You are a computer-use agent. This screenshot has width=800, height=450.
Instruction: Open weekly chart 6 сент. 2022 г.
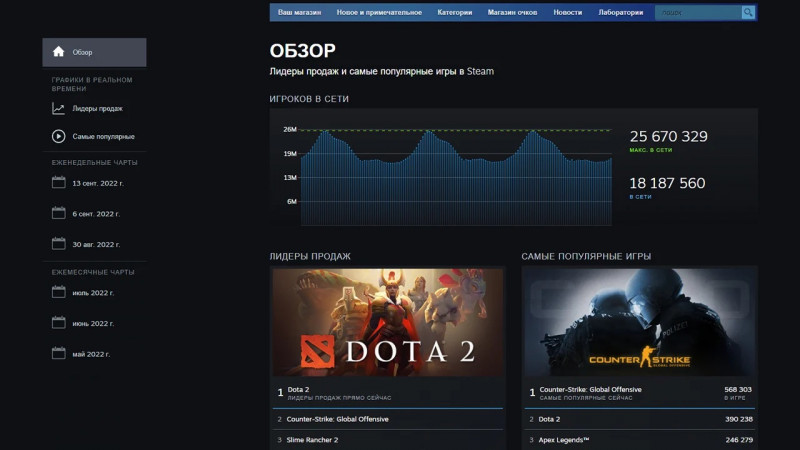coord(94,214)
